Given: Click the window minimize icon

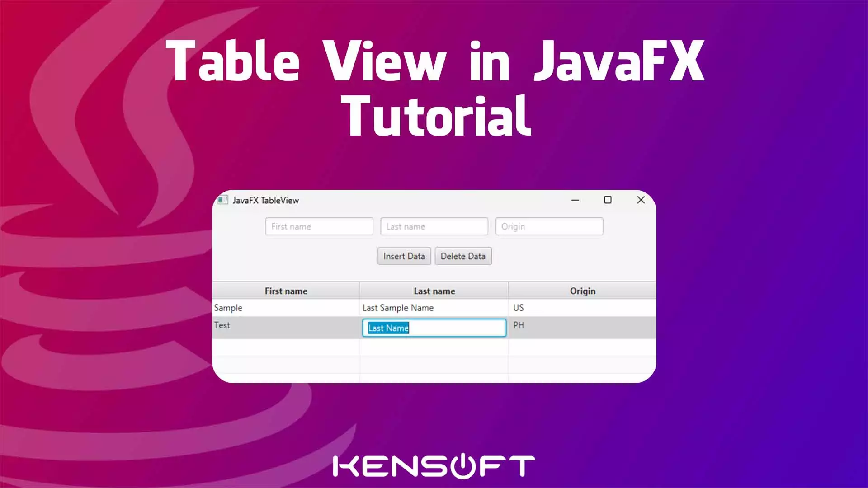Looking at the screenshot, I should coord(575,200).
